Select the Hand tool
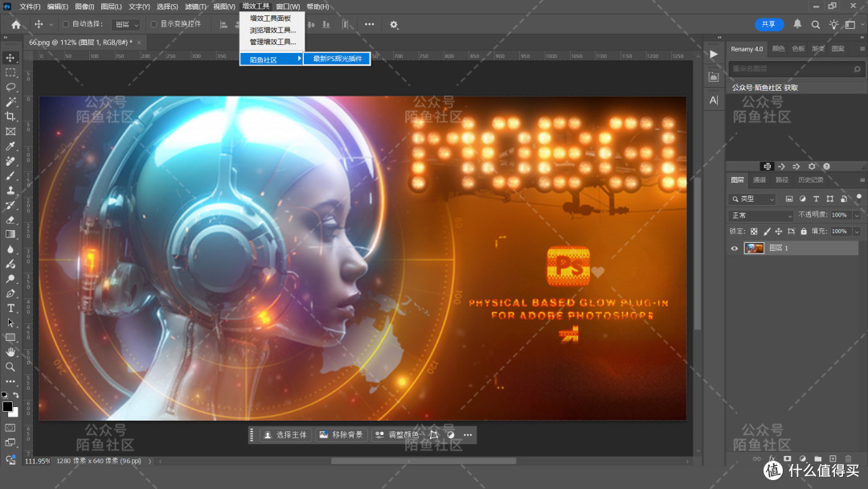 click(10, 352)
